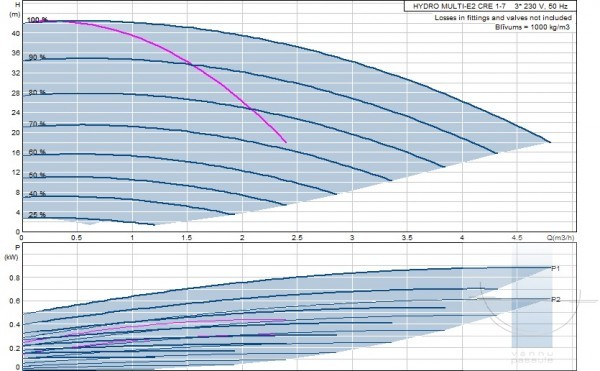The image size is (600, 371).
Task: Click the 100 % speed curve label
Action: (x=38, y=20)
